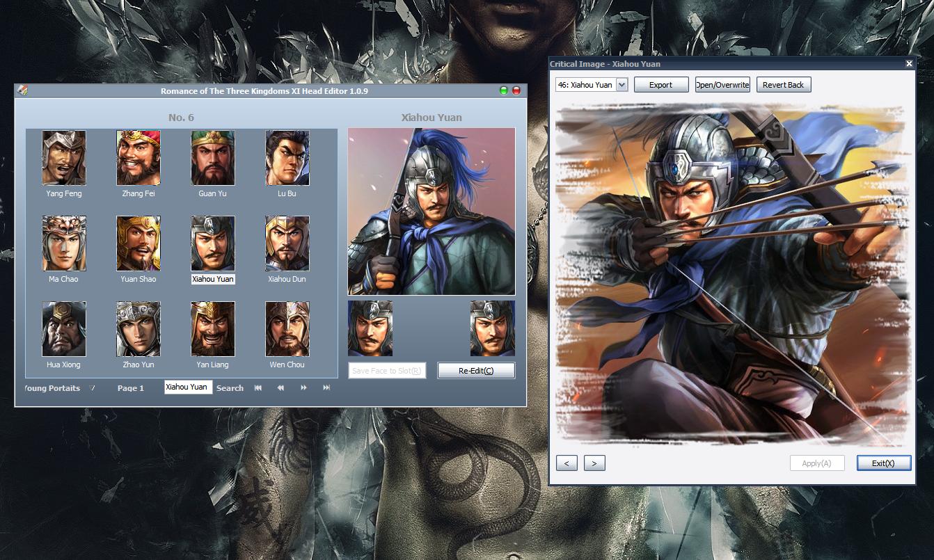Select Yang Feng portrait thumbnail

point(64,158)
